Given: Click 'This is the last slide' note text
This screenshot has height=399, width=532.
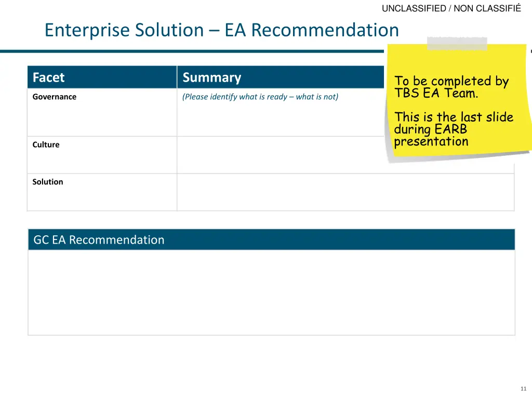Looking at the screenshot, I should (454, 117).
